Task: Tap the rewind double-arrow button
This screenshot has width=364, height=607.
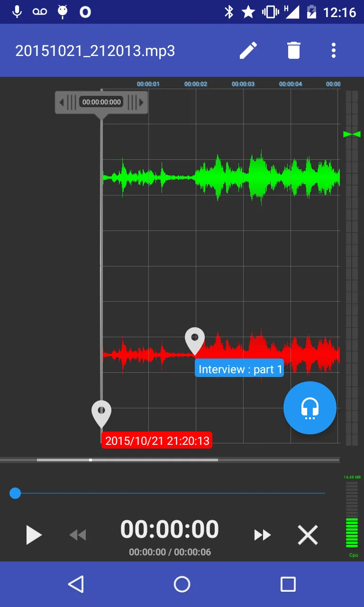Action: click(78, 535)
